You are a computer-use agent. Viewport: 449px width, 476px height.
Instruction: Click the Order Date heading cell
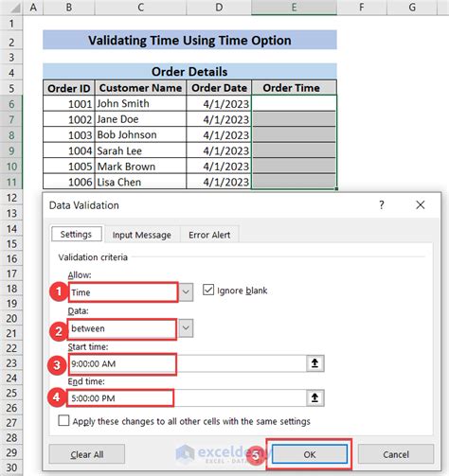219,88
